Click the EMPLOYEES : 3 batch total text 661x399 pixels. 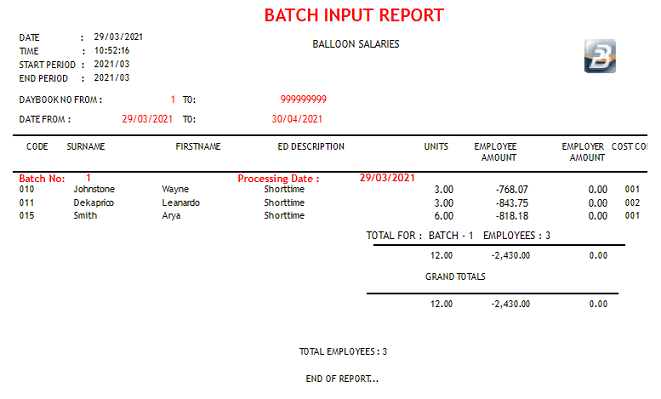(x=517, y=236)
